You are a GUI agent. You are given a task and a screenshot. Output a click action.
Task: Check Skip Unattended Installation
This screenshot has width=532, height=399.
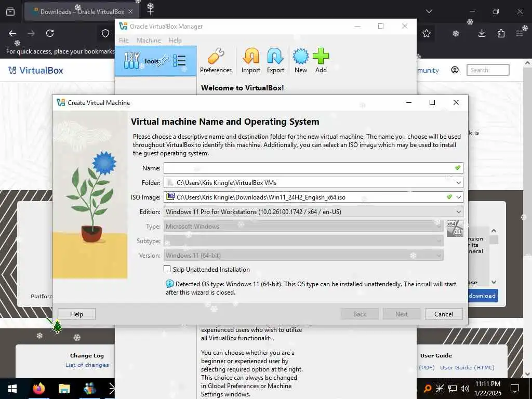(x=167, y=269)
